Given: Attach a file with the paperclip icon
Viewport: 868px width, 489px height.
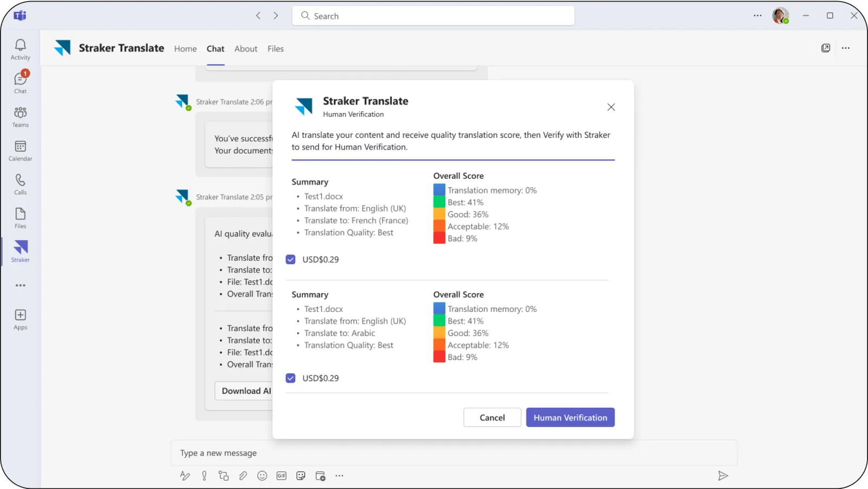Looking at the screenshot, I should click(x=243, y=476).
